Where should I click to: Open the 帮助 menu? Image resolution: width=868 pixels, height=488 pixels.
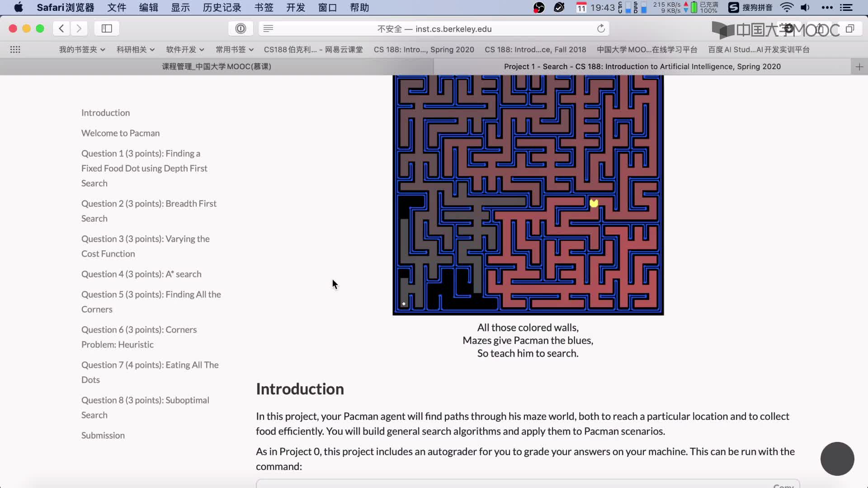(359, 7)
